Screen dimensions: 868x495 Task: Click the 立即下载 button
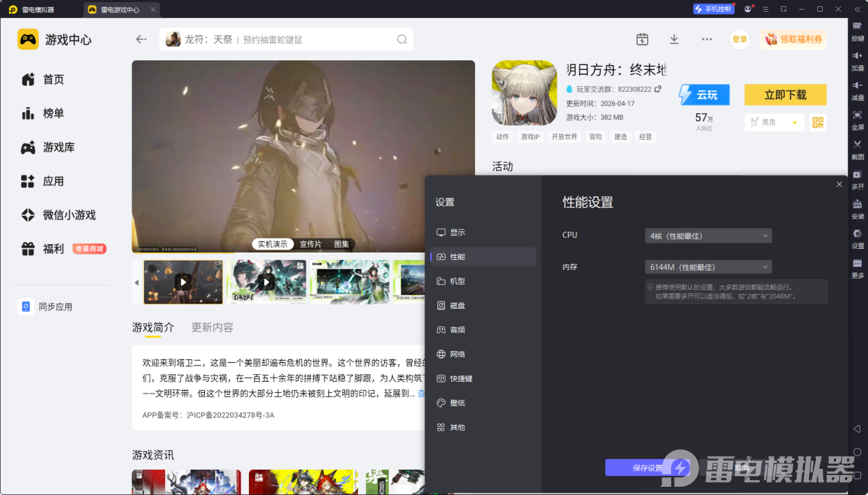coord(786,95)
